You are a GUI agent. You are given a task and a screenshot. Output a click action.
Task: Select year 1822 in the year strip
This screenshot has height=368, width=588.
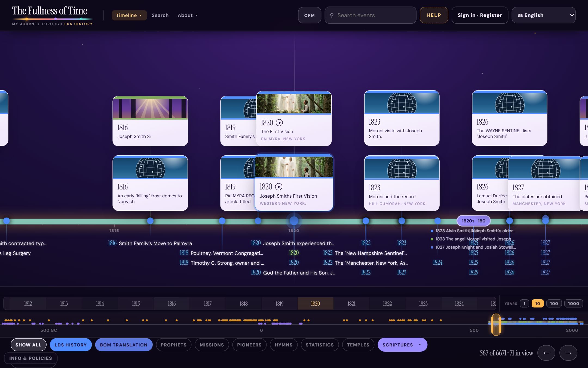[x=387, y=303]
